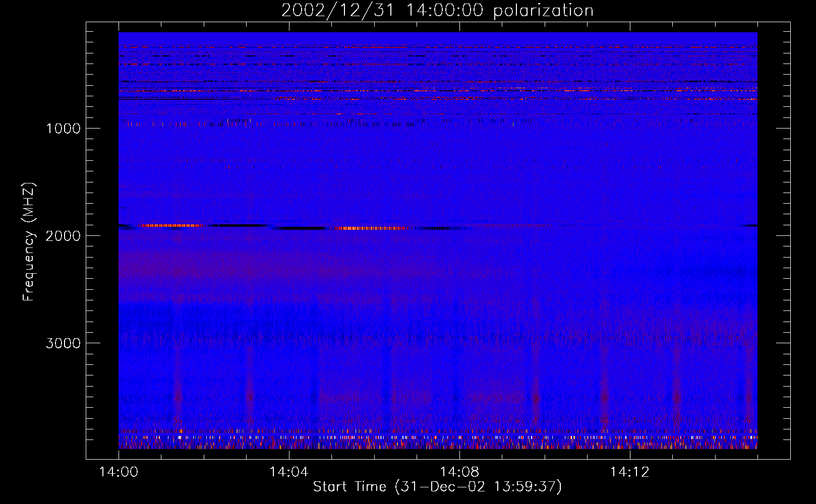The width and height of the screenshot is (816, 504).
Task: Click the 14:04 time tick label
Action: coord(289,472)
